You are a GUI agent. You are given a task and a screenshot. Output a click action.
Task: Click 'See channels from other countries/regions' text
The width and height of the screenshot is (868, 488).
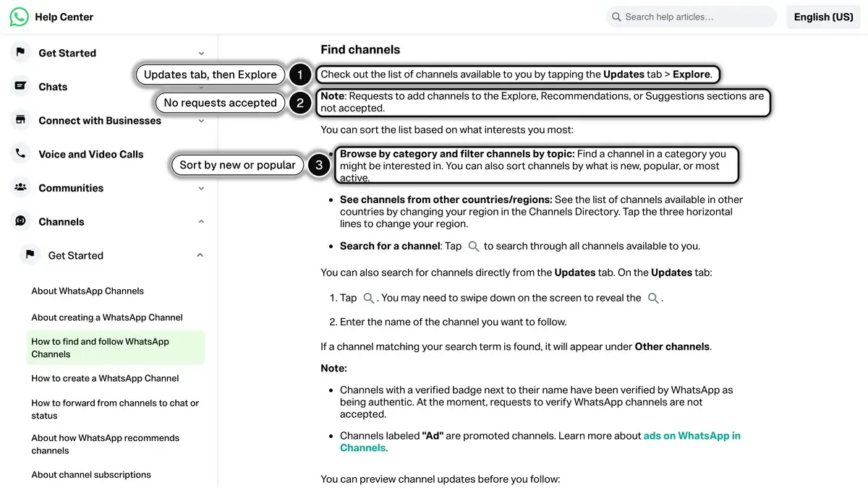pyautogui.click(x=446, y=200)
